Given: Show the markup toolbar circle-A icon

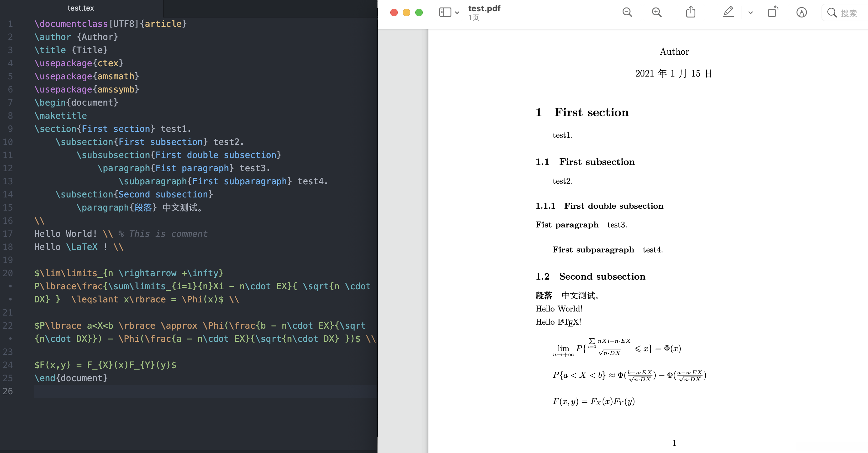Looking at the screenshot, I should point(801,12).
